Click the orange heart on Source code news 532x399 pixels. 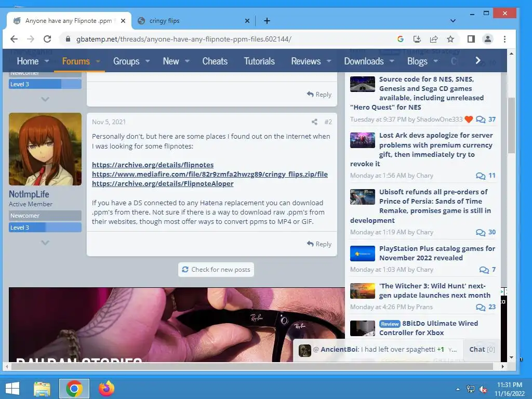click(x=469, y=119)
